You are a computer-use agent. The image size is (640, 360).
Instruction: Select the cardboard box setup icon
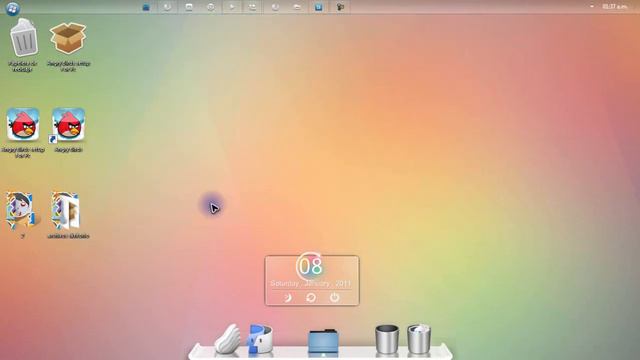click(x=68, y=38)
